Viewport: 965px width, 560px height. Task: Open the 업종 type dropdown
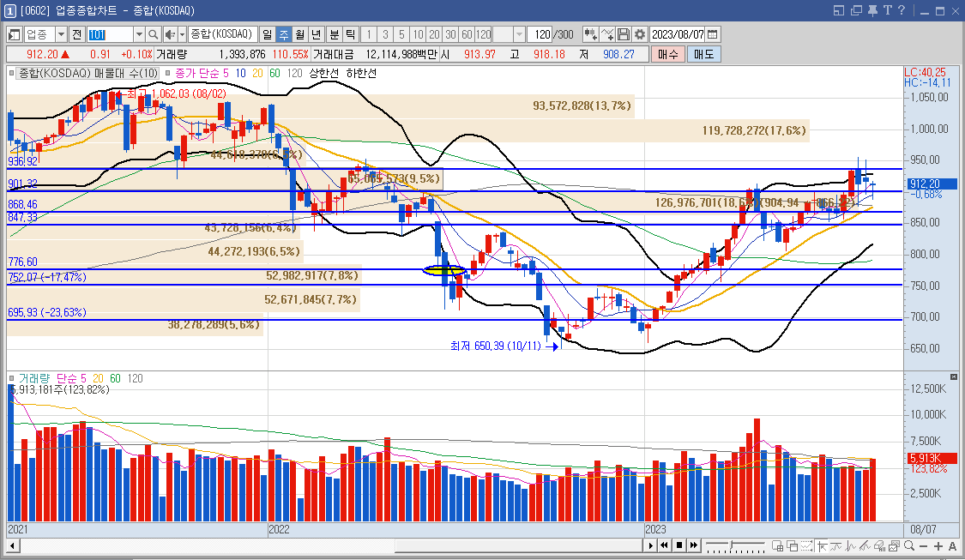click(x=61, y=34)
